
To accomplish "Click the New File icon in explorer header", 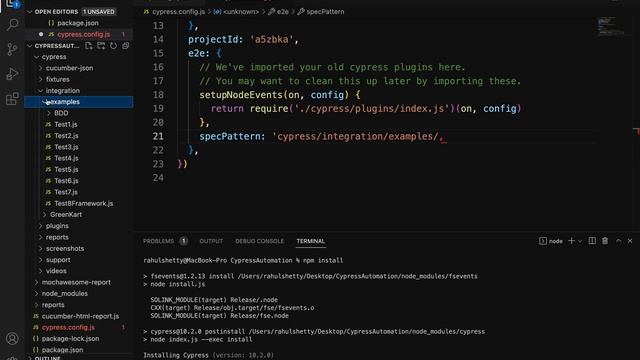I will point(89,46).
